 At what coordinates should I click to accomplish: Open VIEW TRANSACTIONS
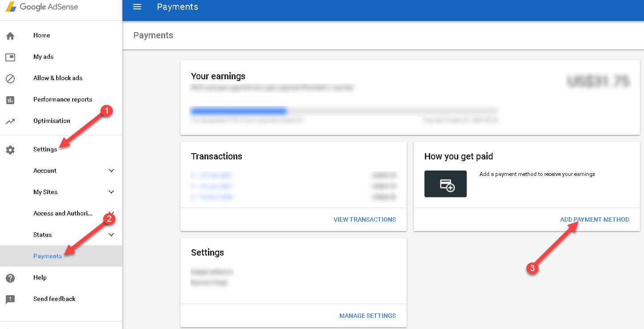pos(365,219)
